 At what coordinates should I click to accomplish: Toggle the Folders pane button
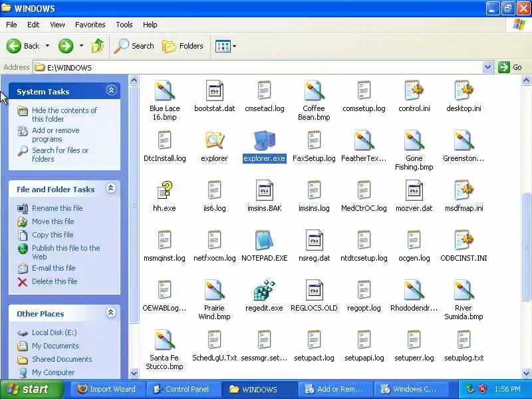coord(183,46)
